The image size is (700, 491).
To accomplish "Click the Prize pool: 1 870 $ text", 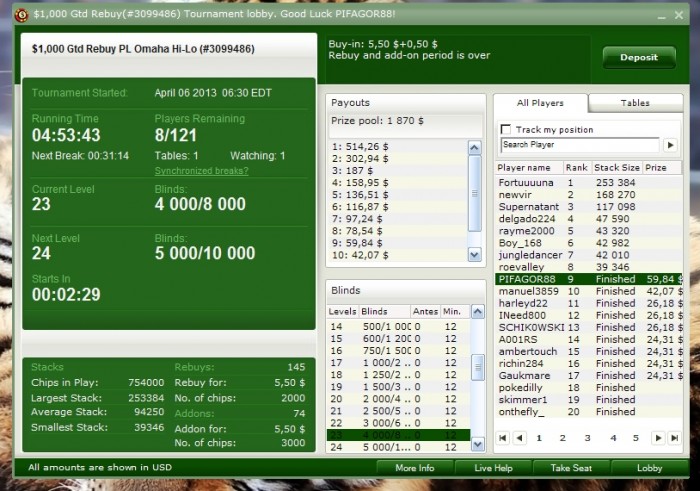I will point(377,121).
